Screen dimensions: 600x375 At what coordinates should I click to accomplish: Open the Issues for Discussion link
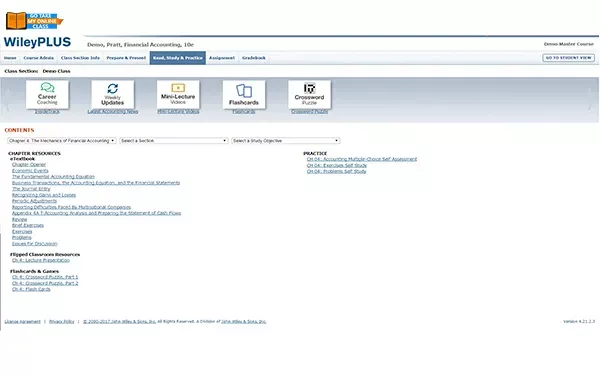[x=35, y=244]
